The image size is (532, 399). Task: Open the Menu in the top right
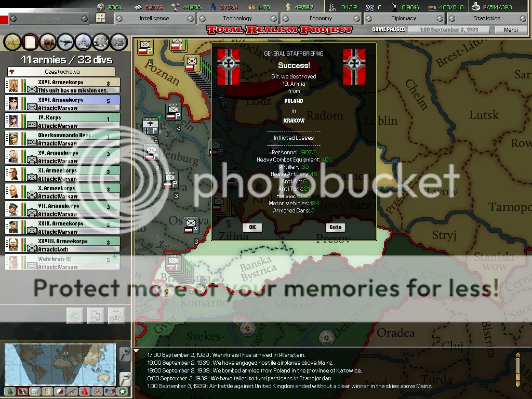(510, 30)
